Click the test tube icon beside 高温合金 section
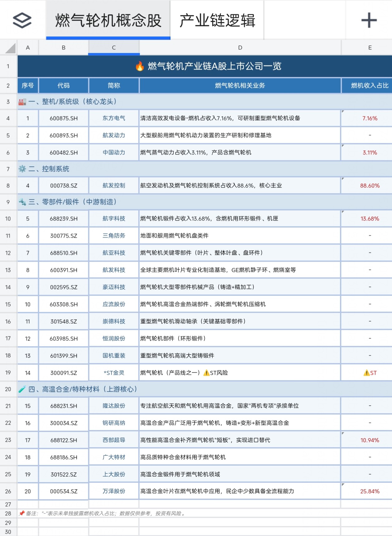 pos(22,389)
